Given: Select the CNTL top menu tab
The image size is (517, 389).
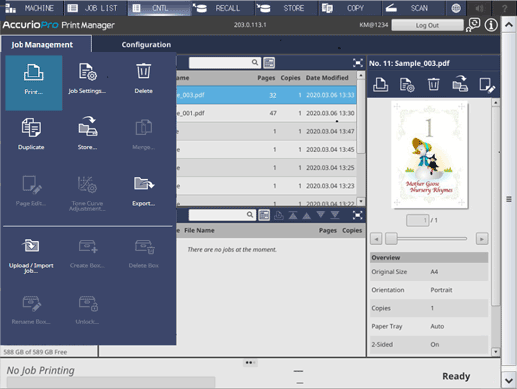Looking at the screenshot, I should click(x=159, y=8).
